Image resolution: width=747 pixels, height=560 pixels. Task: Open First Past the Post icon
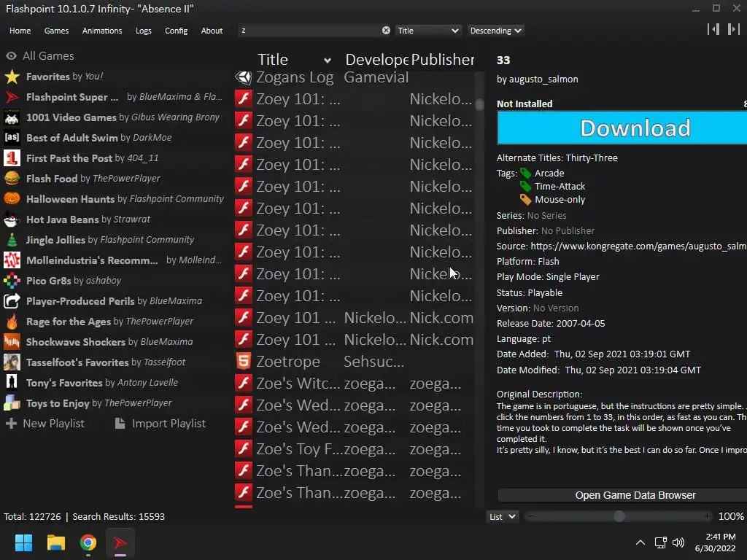[x=12, y=158]
